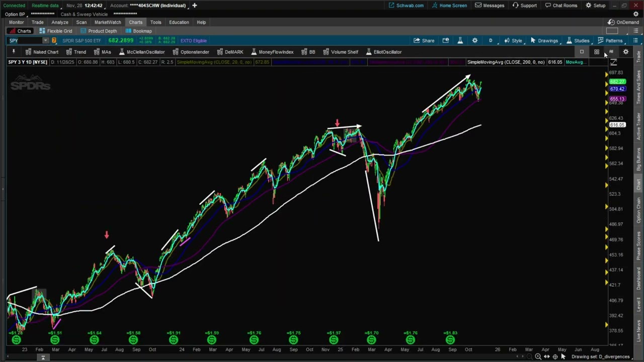Screen dimensions: 644x362
Task: Apply the McClellanOscillator study
Action: [x=141, y=52]
